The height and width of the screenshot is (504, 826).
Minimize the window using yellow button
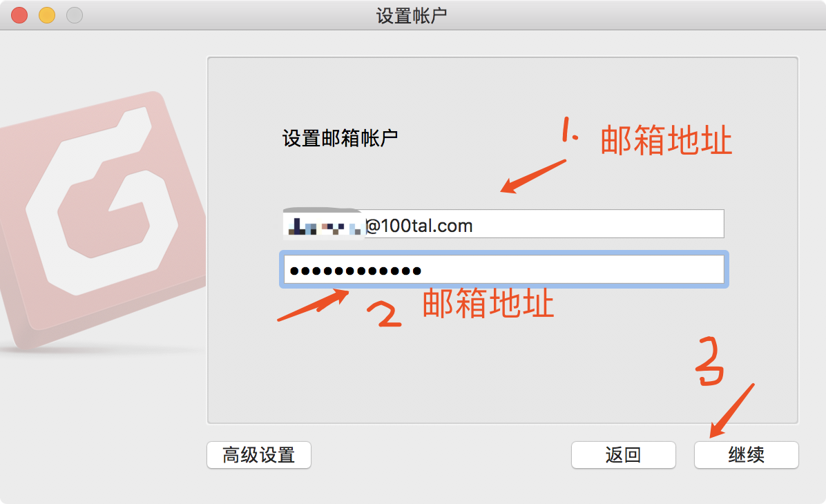47,15
